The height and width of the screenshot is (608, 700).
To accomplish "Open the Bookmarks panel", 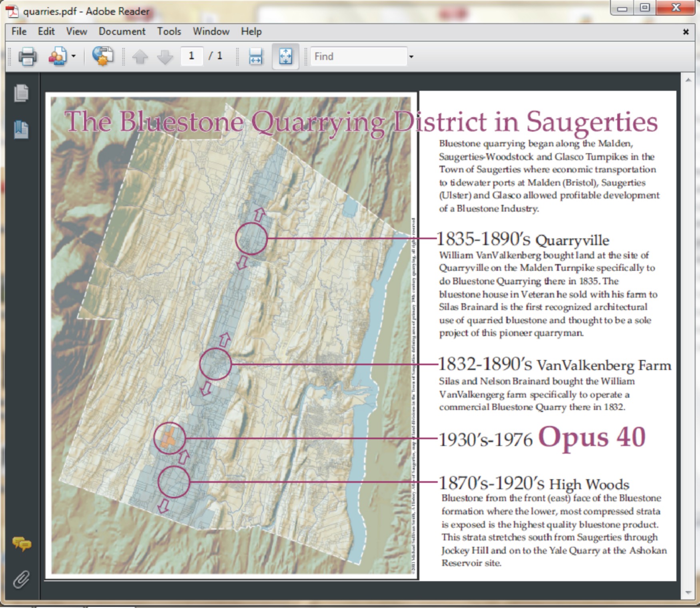I will [21, 130].
